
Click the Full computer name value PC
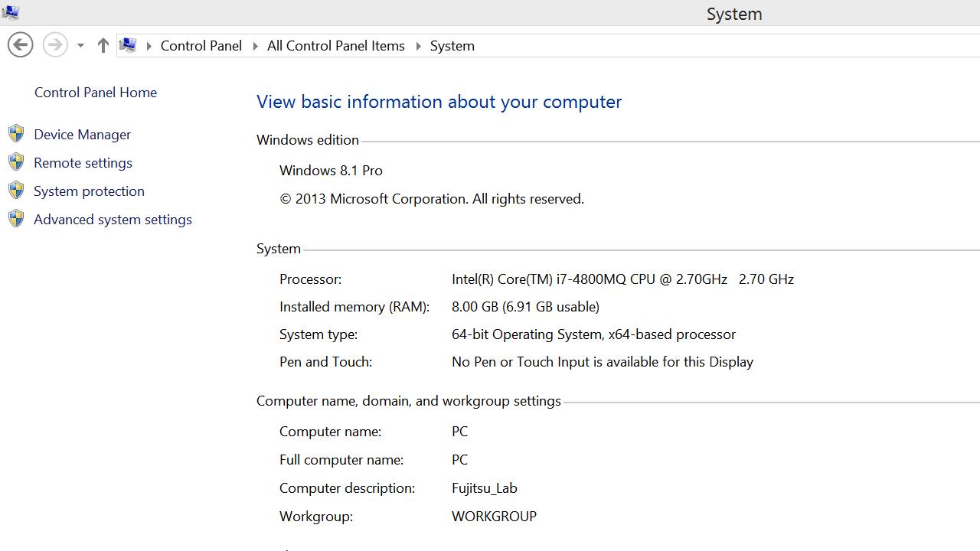point(459,460)
